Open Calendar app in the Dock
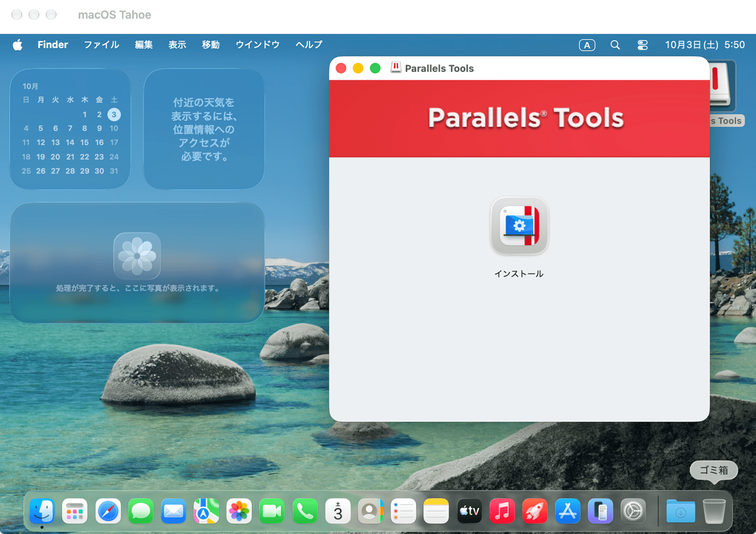The image size is (756, 534). click(338, 511)
